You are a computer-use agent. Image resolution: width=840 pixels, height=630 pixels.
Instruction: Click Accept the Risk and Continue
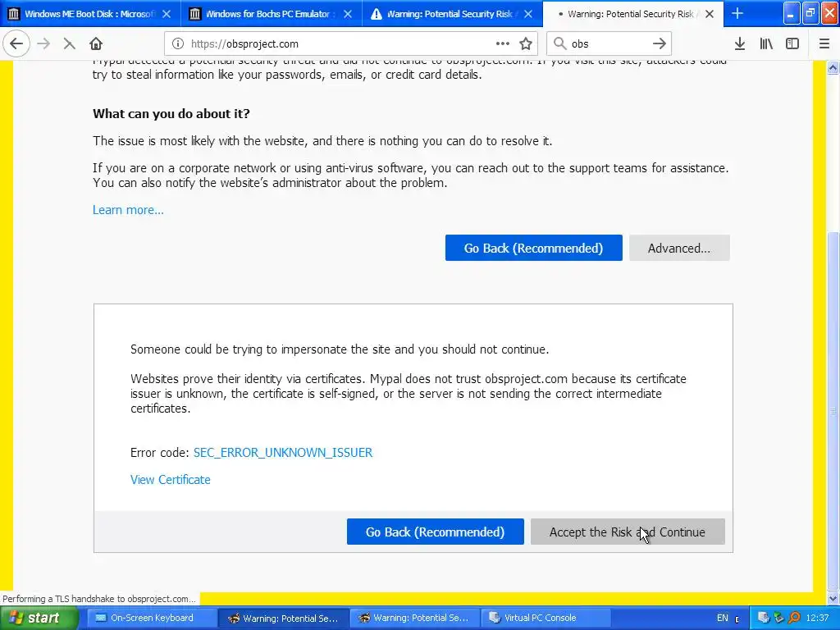click(628, 532)
